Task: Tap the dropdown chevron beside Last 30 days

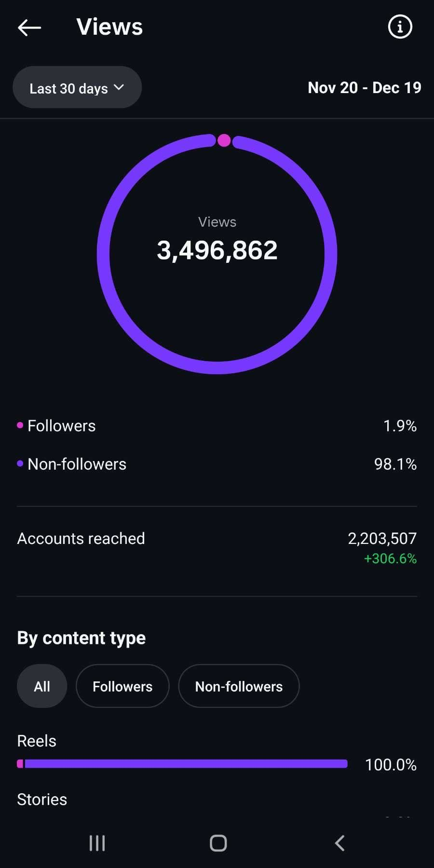Action: click(x=119, y=87)
